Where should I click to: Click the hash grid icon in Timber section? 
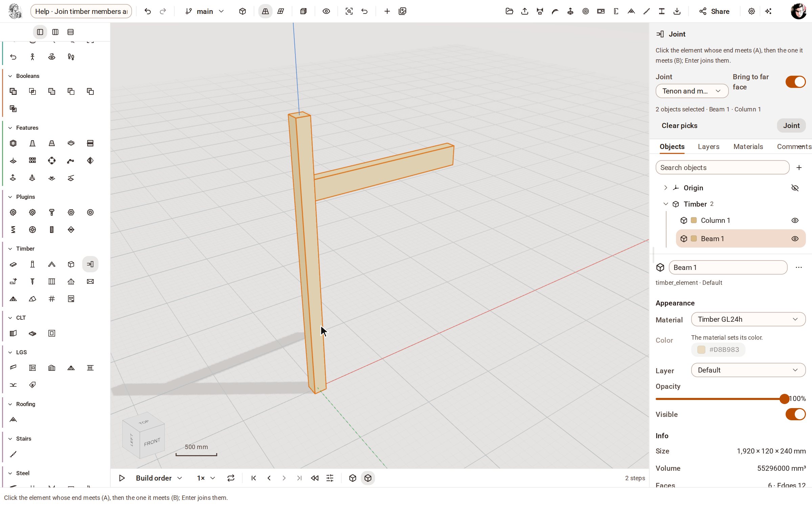point(52,299)
